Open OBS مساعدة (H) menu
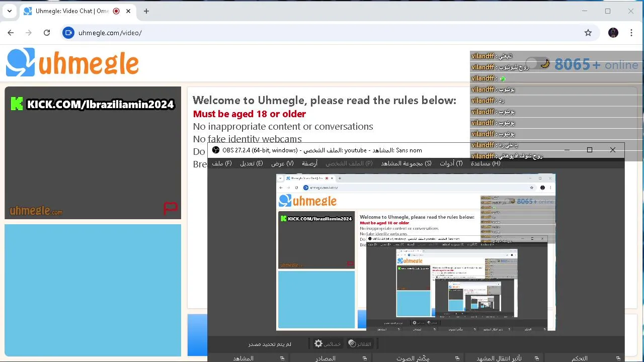644x362 pixels. click(486, 163)
